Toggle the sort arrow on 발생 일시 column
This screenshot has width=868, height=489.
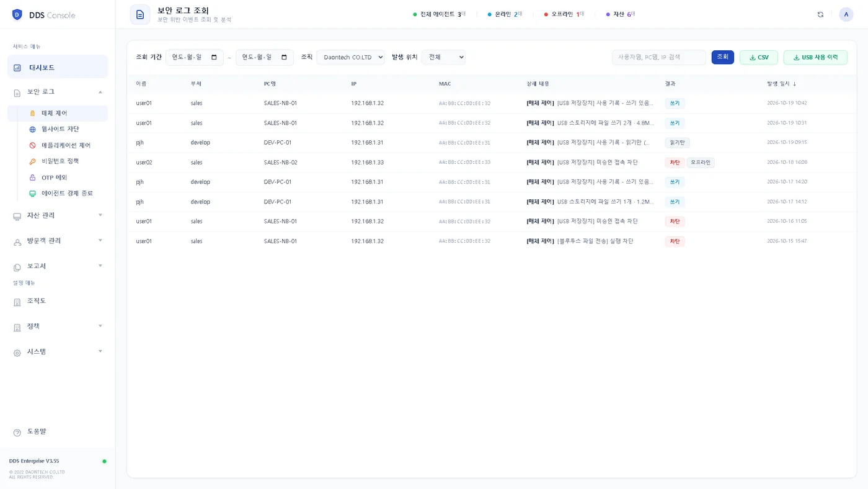pos(794,84)
